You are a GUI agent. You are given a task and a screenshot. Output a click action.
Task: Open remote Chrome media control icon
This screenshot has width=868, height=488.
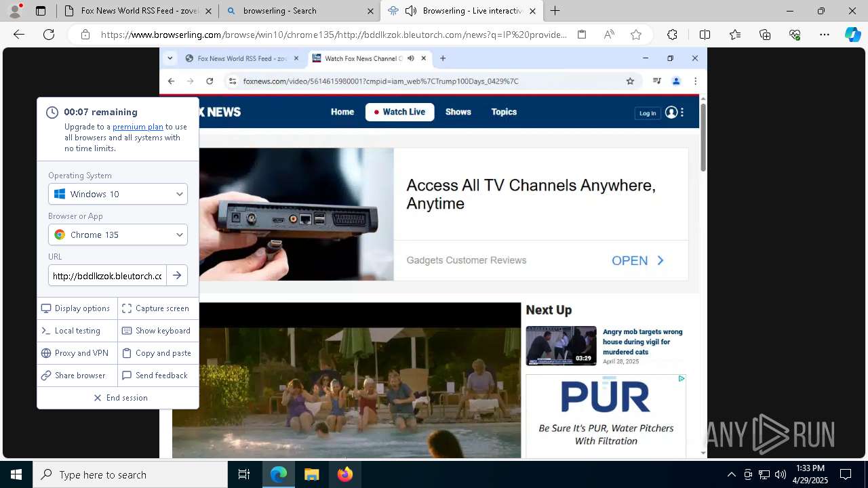click(656, 81)
